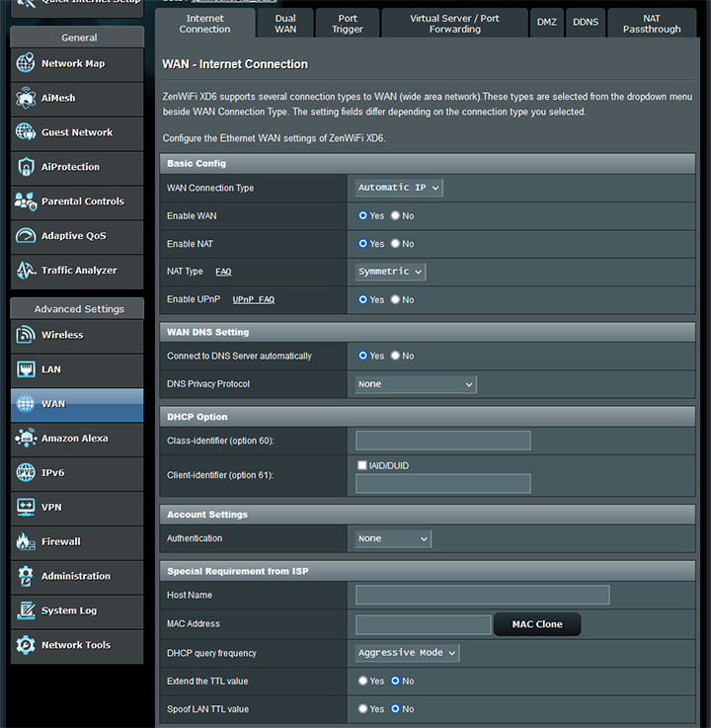Open AiProtection shield icon

[26, 167]
